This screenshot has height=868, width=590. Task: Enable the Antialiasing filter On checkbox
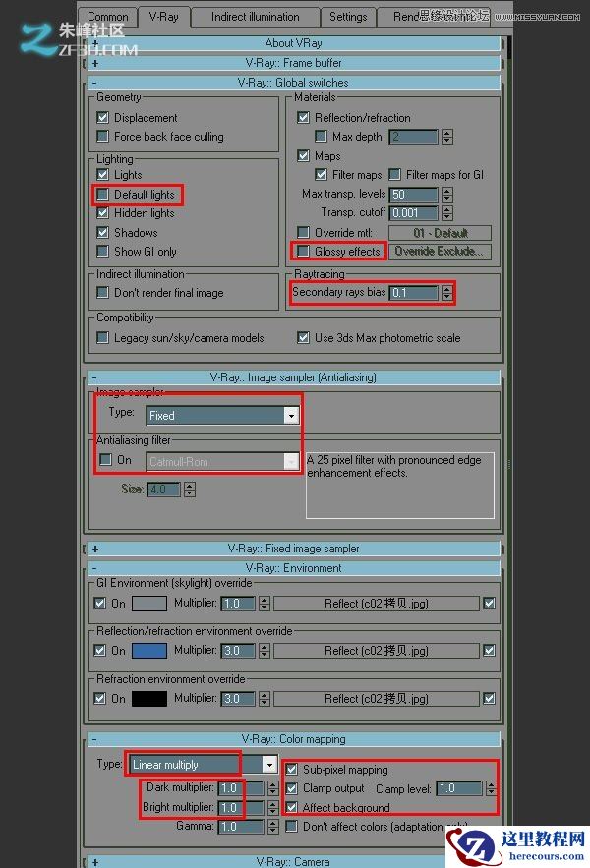tap(105, 459)
